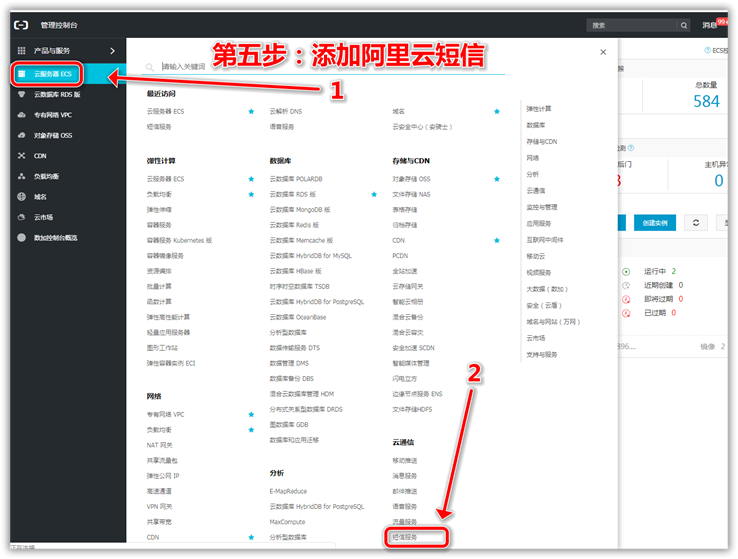Screen dimensions: 738x559
Task: Open 容器服务 Kubernetes 版 link
Action: pos(179,240)
